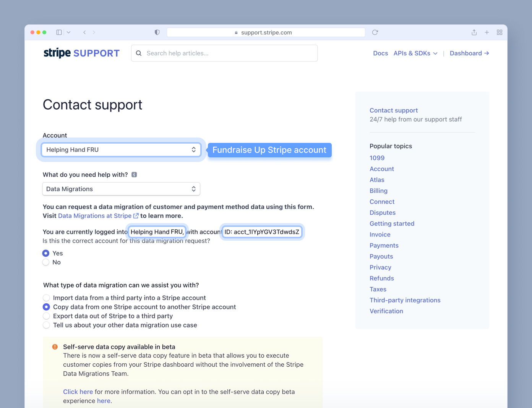Open the Taxes popular topic

[x=378, y=289]
